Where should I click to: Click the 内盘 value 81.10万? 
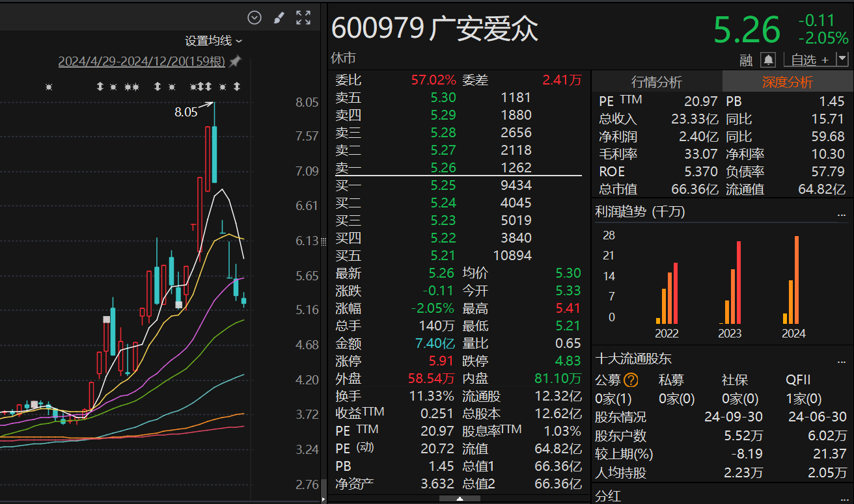(558, 378)
